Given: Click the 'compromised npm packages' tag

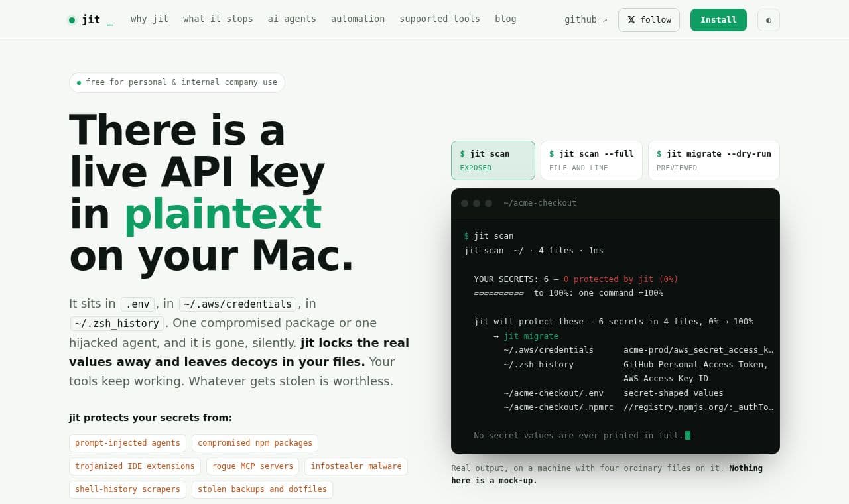Looking at the screenshot, I should point(255,443).
